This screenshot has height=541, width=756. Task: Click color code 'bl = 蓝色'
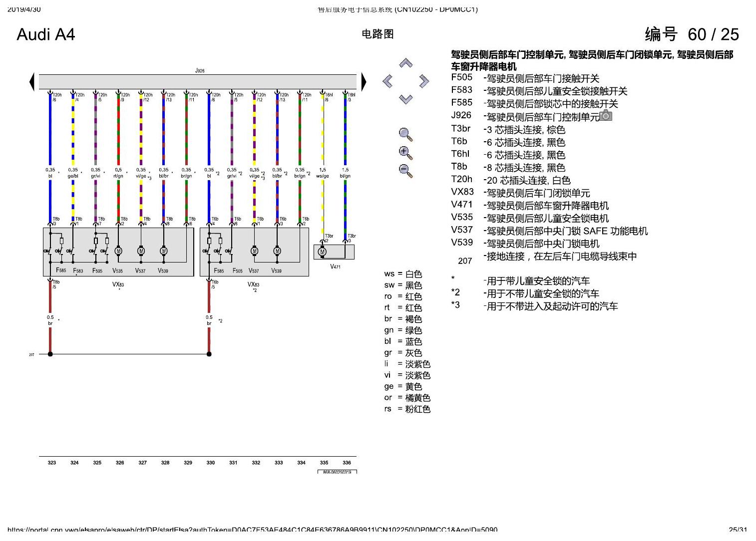[x=403, y=341]
